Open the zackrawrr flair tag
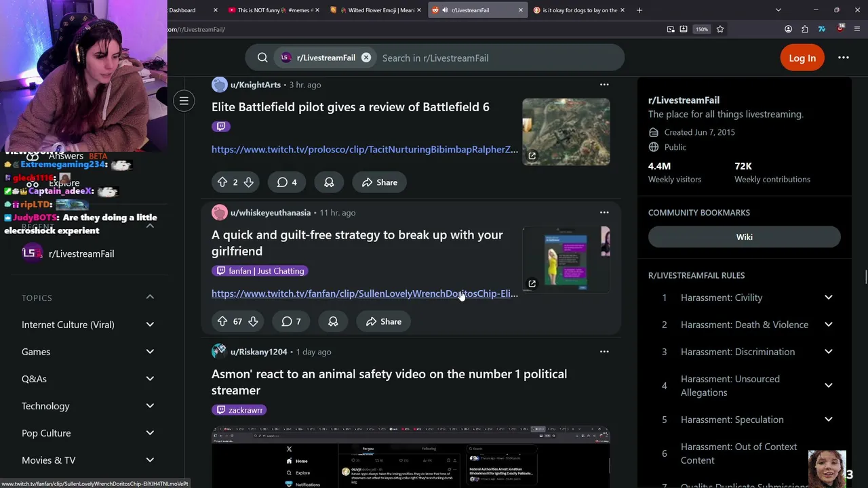868x488 pixels. pos(239,410)
